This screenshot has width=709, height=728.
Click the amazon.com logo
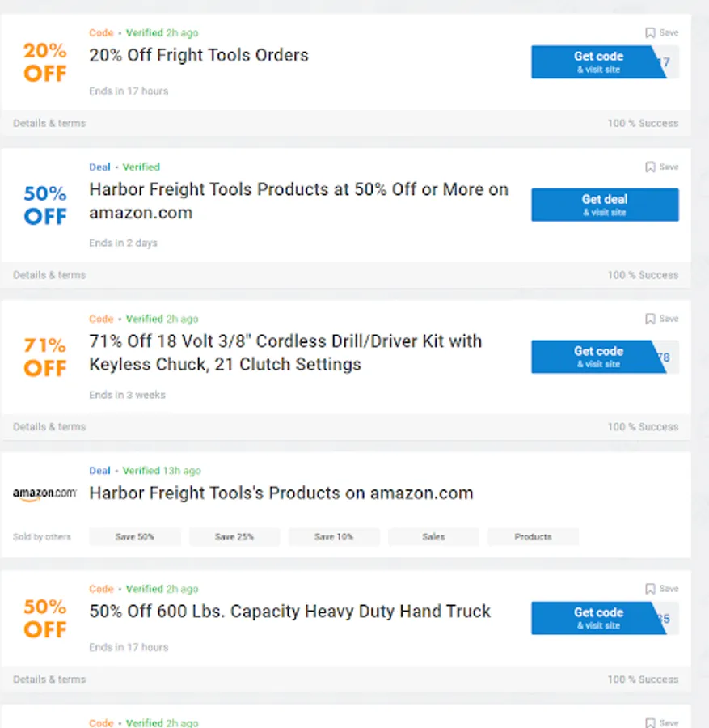44,493
